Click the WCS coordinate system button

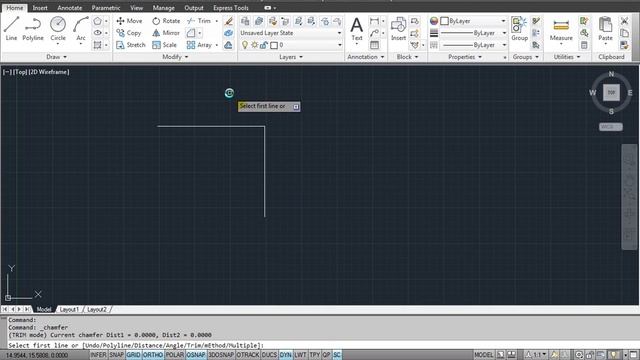(611, 127)
